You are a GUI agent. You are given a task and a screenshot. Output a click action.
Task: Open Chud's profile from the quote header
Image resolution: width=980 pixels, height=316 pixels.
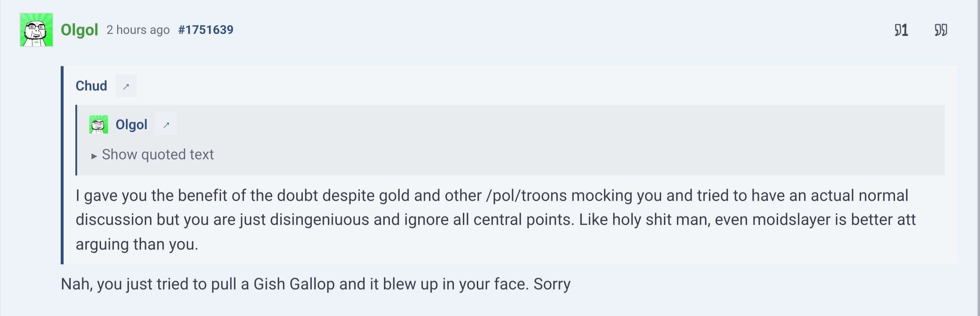coord(91,86)
